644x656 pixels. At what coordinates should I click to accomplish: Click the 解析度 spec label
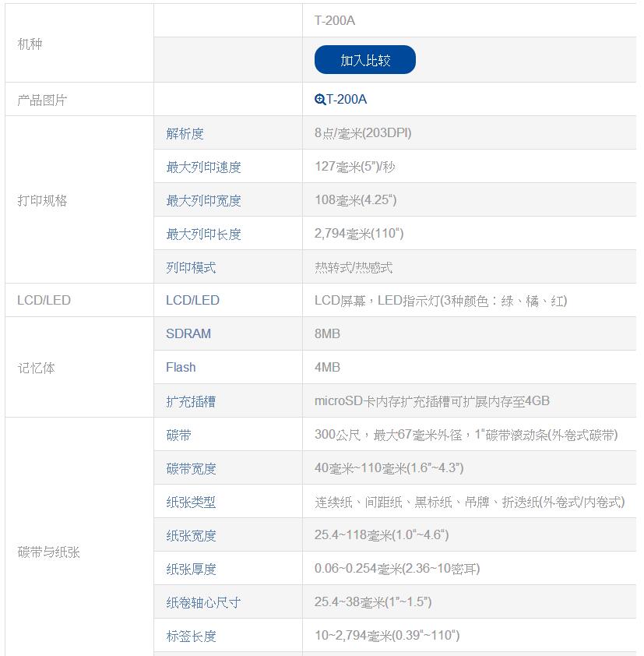tap(185, 133)
